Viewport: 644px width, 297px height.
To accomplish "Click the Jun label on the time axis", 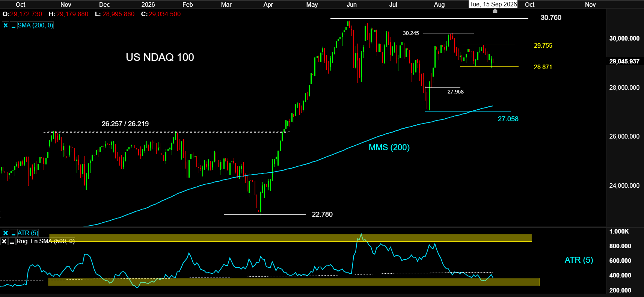I will (x=352, y=5).
